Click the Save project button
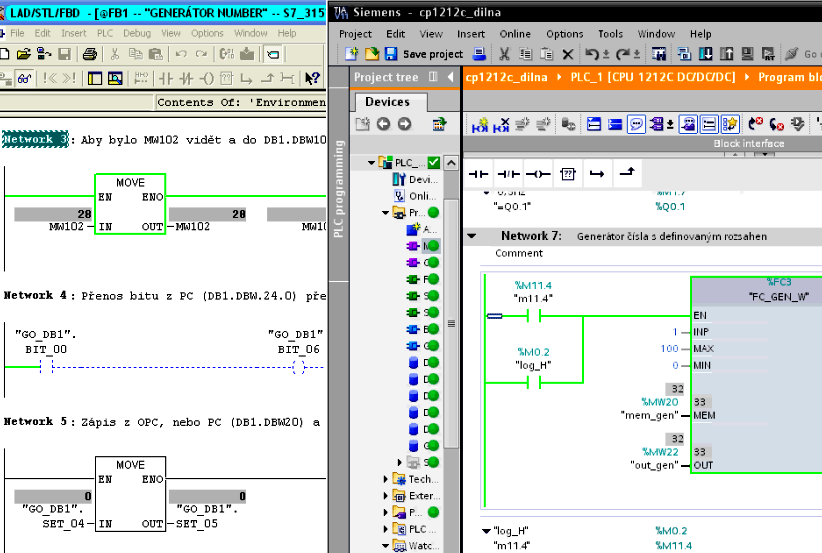822x553 pixels. click(x=425, y=53)
